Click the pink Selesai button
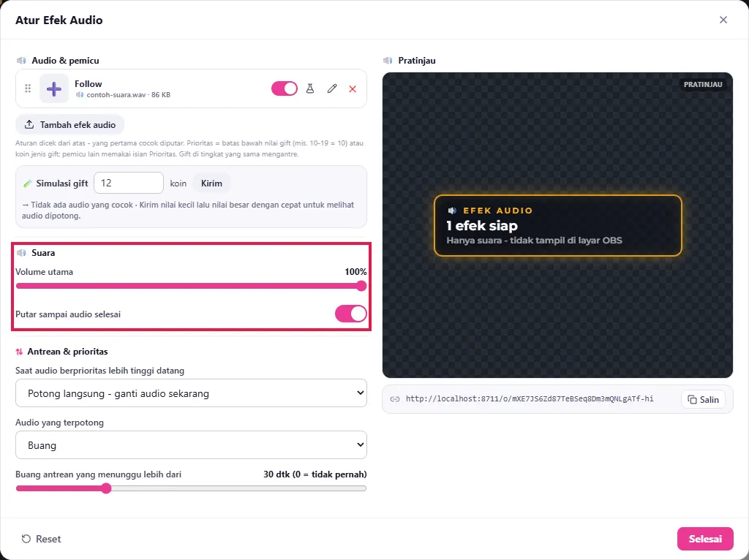The height and width of the screenshot is (560, 749). click(705, 539)
